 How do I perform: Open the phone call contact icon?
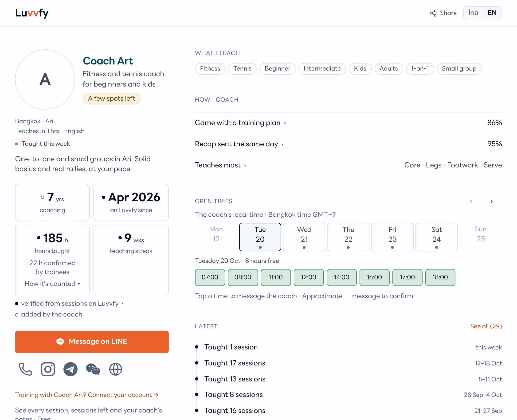(x=25, y=369)
